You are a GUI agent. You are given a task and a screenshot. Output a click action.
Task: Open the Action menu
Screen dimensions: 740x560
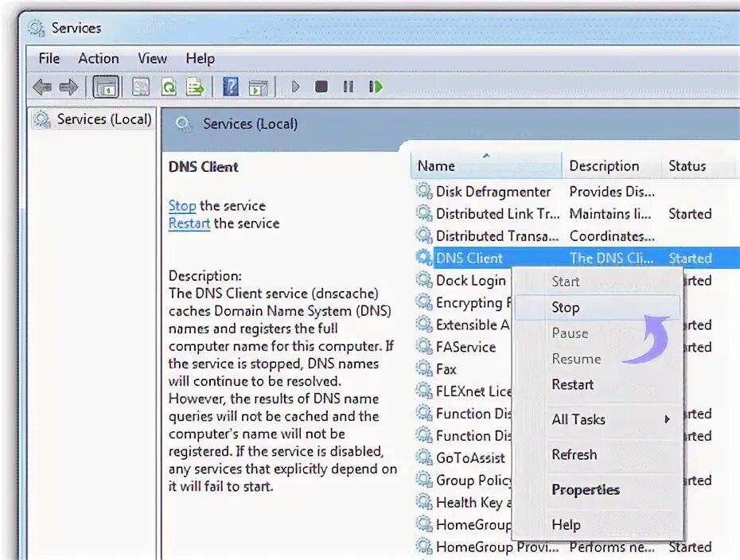click(x=99, y=59)
